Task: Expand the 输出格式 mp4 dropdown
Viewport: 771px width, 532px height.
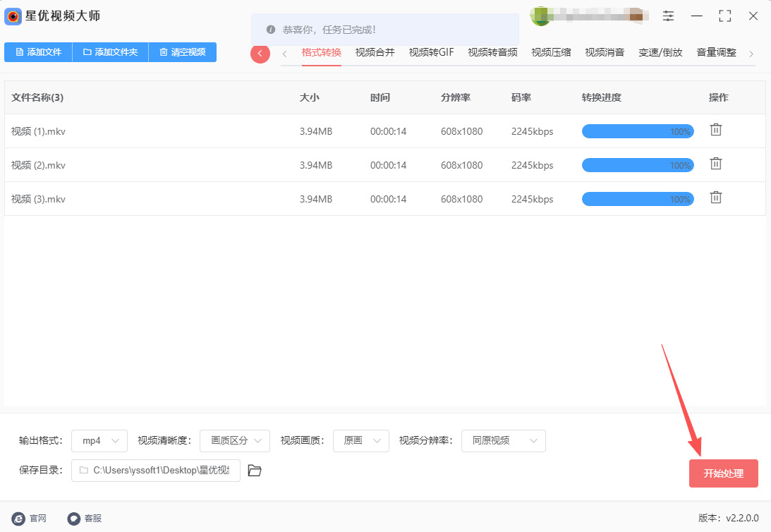Action: point(99,441)
